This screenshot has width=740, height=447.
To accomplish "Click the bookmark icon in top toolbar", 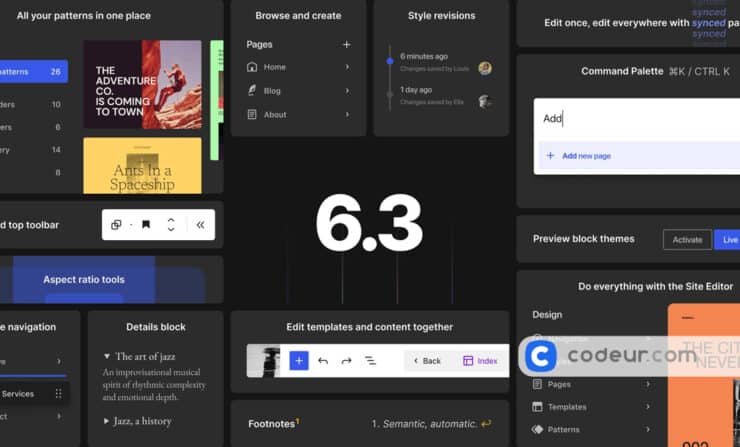I will [146, 225].
